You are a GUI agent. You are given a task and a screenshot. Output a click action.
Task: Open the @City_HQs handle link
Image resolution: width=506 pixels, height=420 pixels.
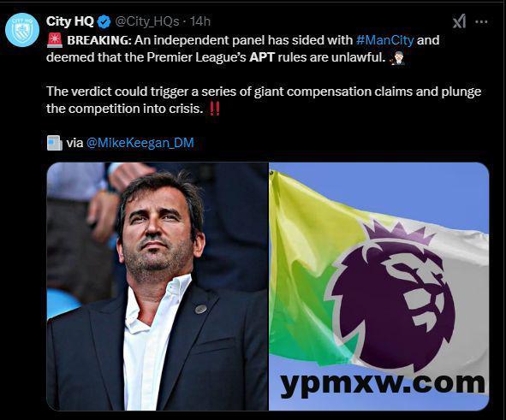pyautogui.click(x=147, y=22)
